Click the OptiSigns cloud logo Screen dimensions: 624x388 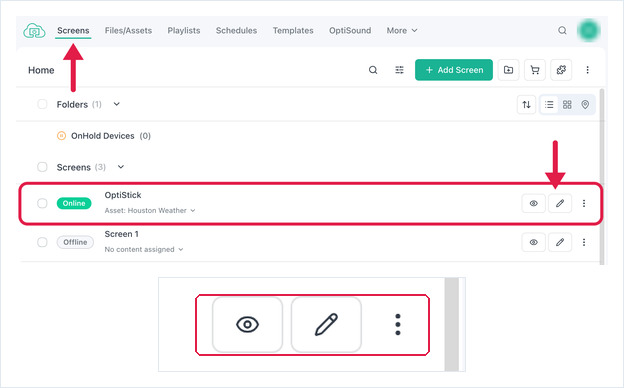click(x=34, y=30)
